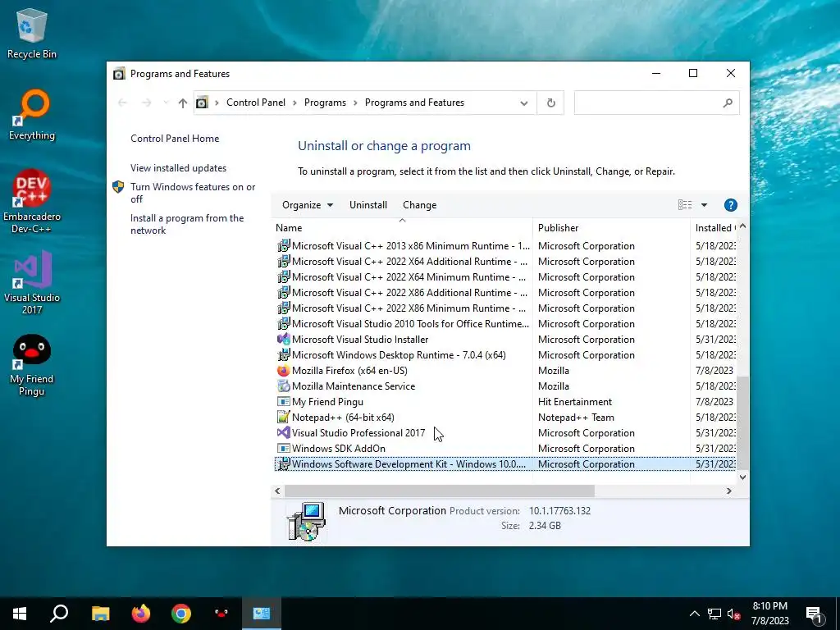Sort by the Name column header
Viewport: 840px width, 630px height.
tap(402, 228)
